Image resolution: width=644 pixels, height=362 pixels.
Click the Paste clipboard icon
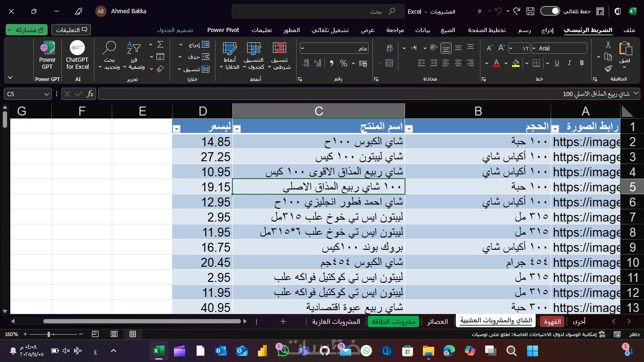pyautogui.click(x=625, y=49)
